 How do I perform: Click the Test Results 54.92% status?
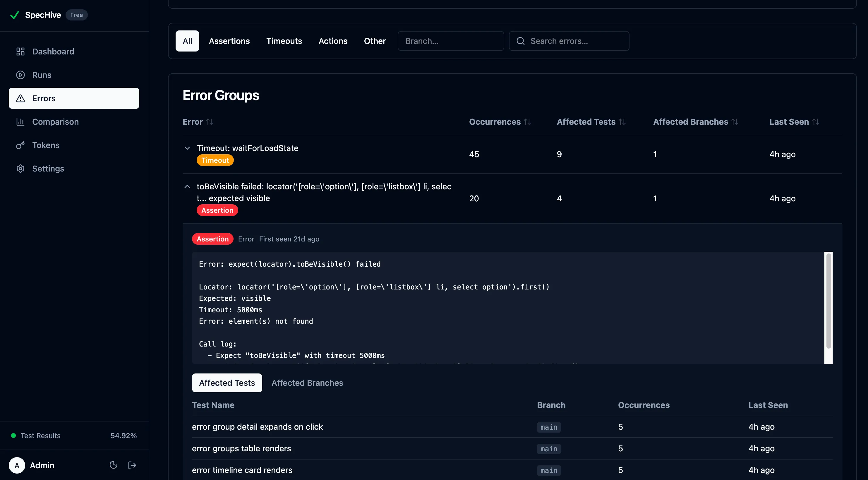pos(74,436)
